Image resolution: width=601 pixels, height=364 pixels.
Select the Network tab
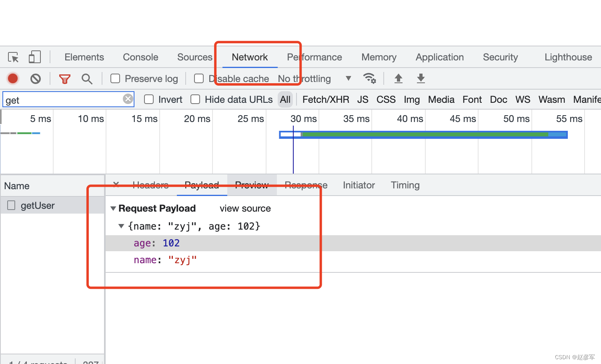pyautogui.click(x=250, y=57)
